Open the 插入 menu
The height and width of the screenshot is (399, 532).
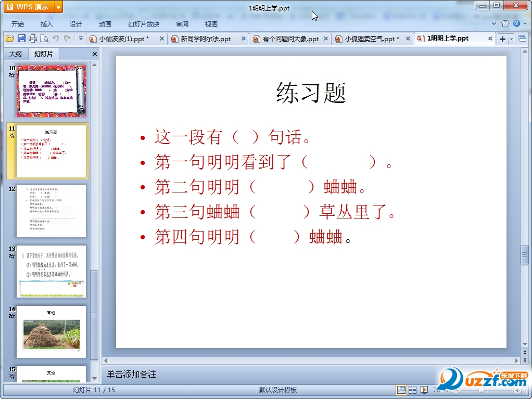coord(46,24)
